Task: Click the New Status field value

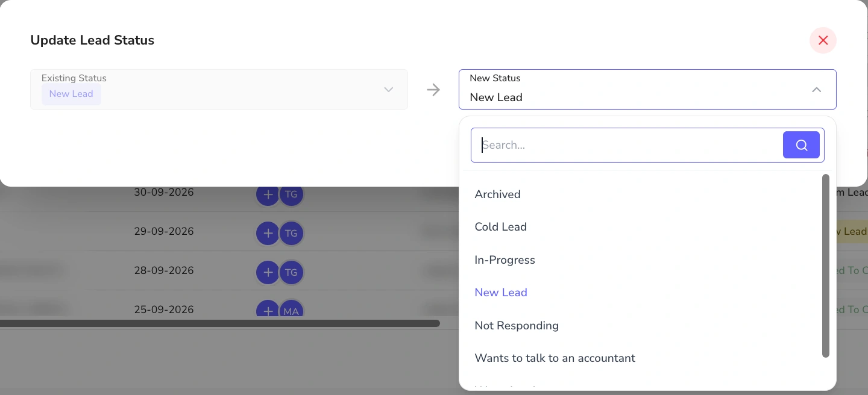Action: click(496, 98)
